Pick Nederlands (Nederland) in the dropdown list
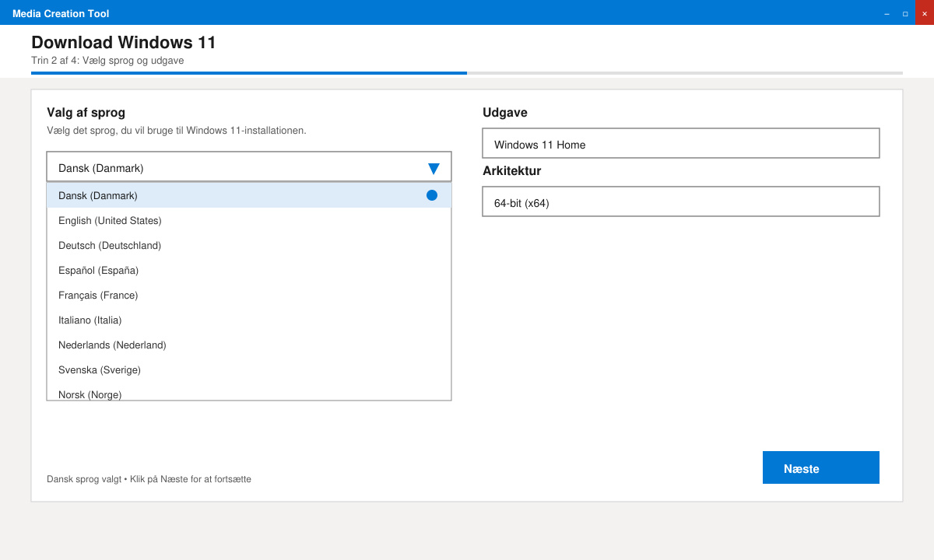 [249, 345]
